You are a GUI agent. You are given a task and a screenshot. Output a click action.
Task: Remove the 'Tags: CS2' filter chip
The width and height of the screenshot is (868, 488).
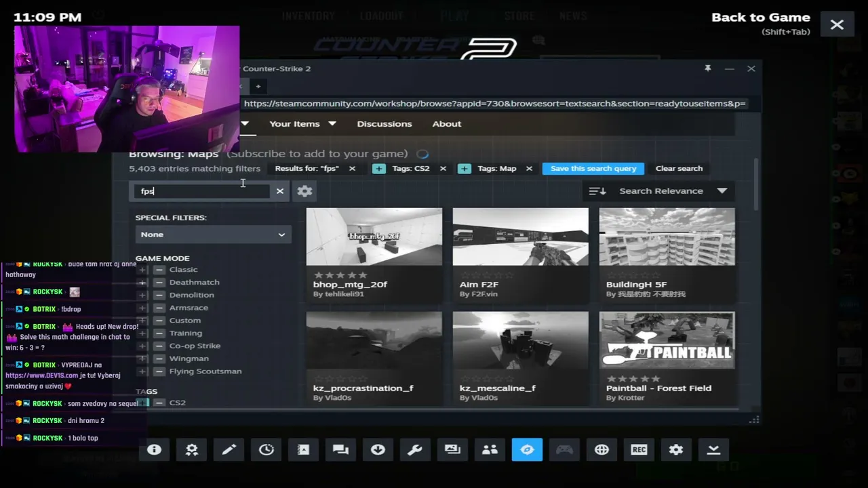pyautogui.click(x=443, y=169)
